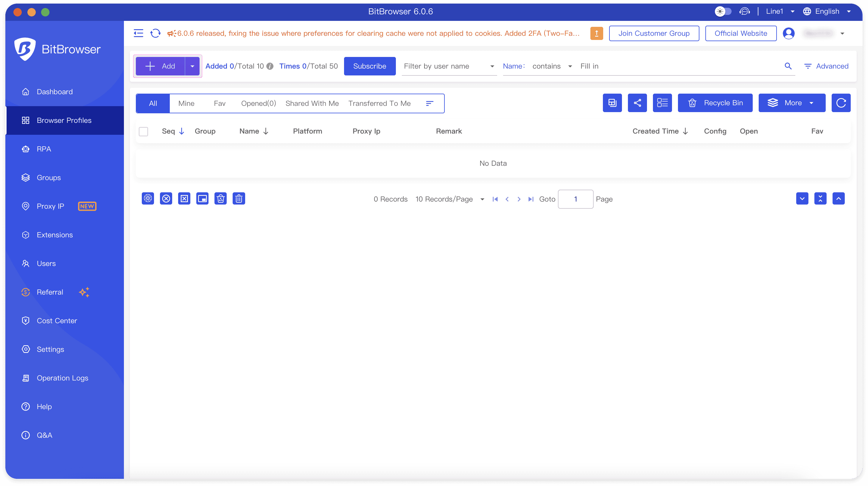Click the Add profile button
Image resolution: width=868 pixels, height=486 pixels.
click(x=160, y=66)
